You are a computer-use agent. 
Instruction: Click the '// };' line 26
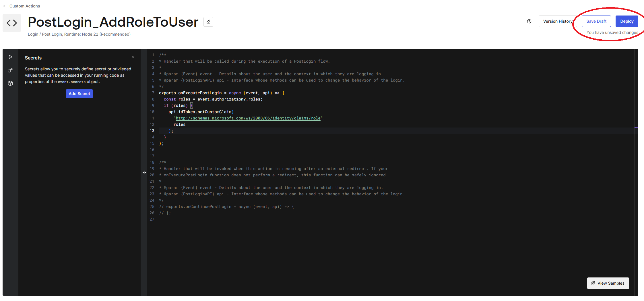click(x=165, y=213)
